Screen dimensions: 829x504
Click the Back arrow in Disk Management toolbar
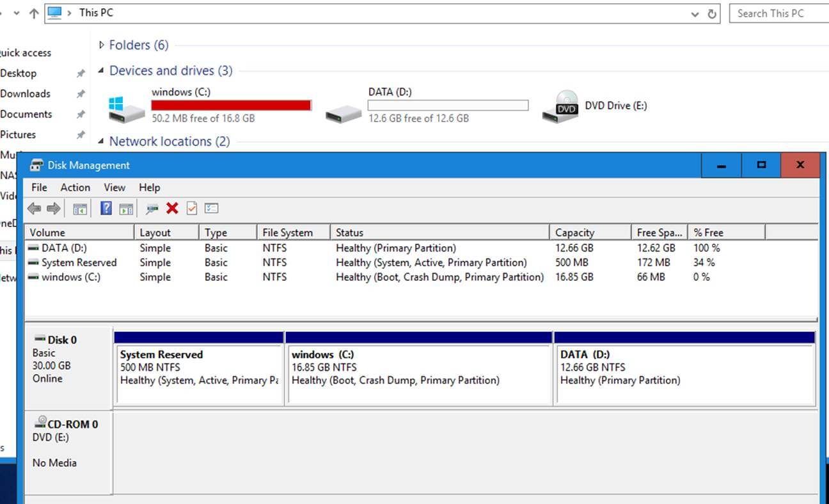click(34, 209)
